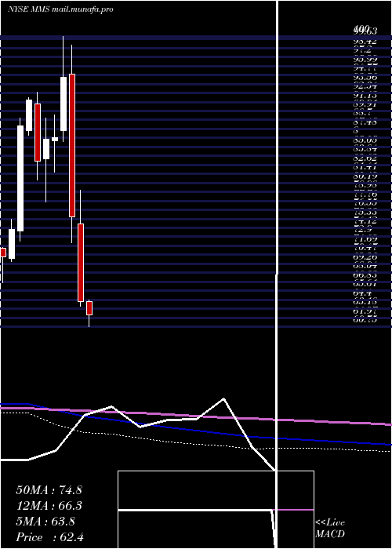392x549 pixels.
Task: Click the 72.9 price axis label
Action: [x=362, y=231]
